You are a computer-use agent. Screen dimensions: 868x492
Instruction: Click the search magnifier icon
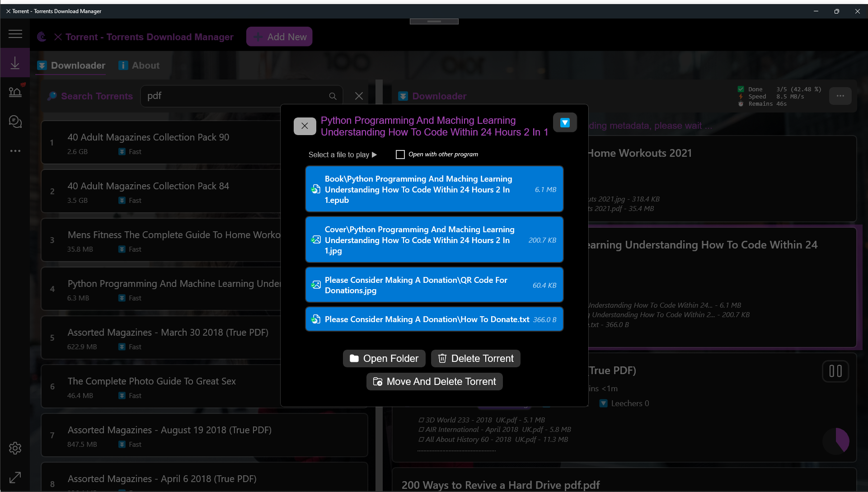(333, 96)
